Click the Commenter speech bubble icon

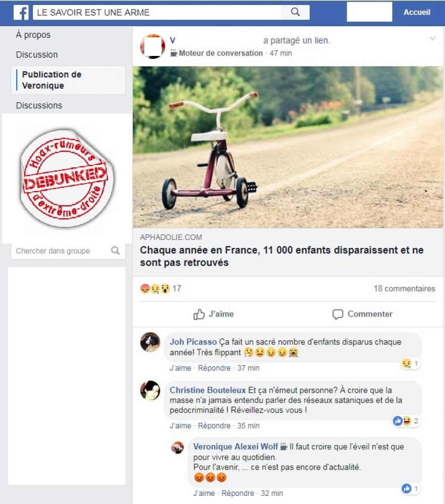338,314
